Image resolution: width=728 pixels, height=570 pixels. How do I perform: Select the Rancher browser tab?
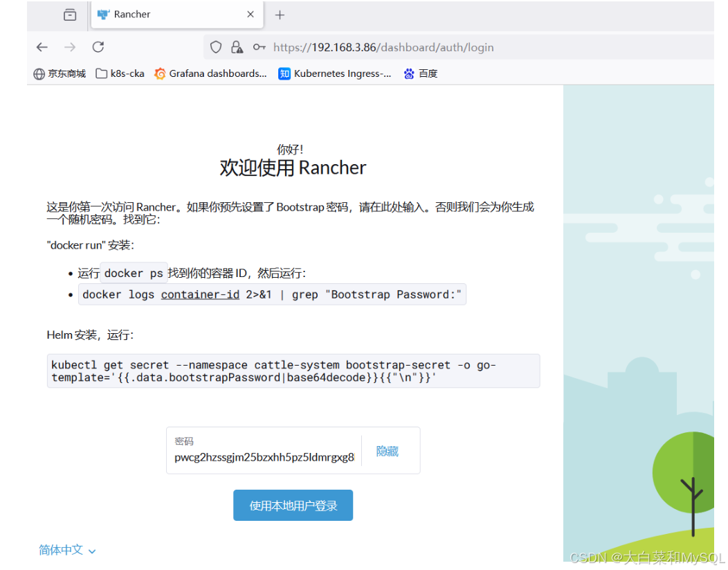[x=177, y=15]
